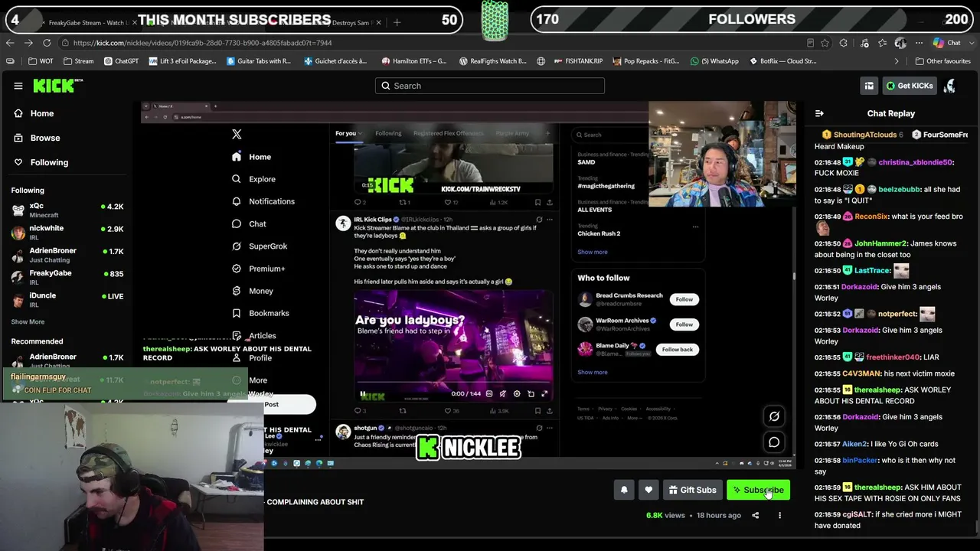Click the Kick search field

(x=490, y=86)
